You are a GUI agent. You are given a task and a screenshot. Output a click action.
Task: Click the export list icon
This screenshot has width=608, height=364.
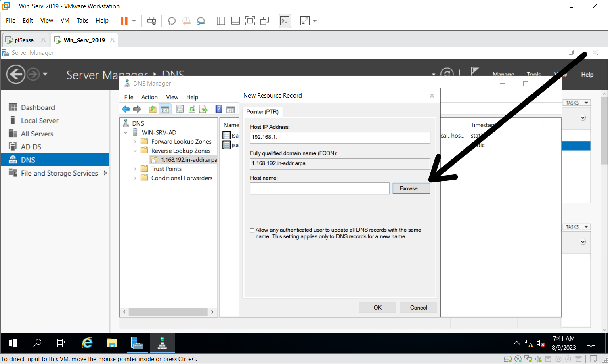click(203, 109)
